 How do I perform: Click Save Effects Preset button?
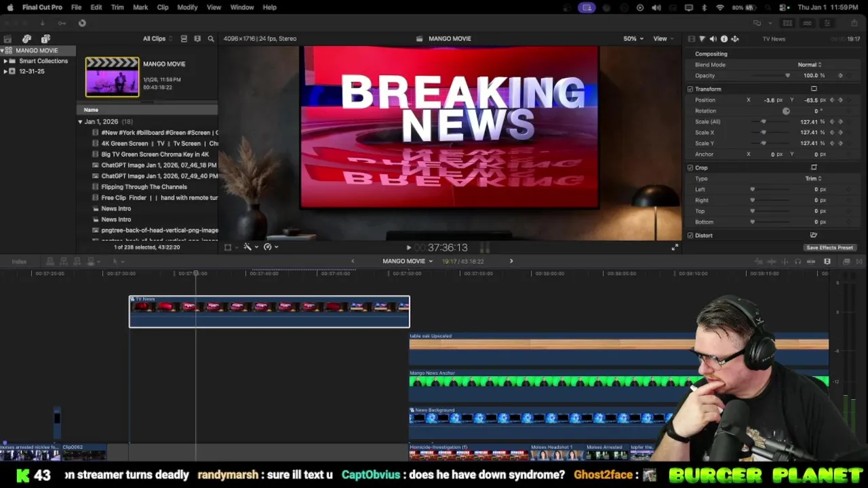(x=829, y=247)
